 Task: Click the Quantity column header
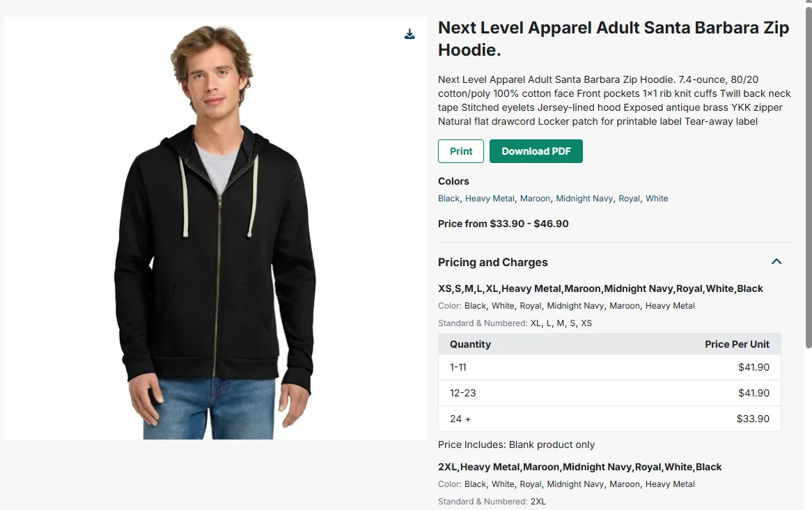(470, 344)
